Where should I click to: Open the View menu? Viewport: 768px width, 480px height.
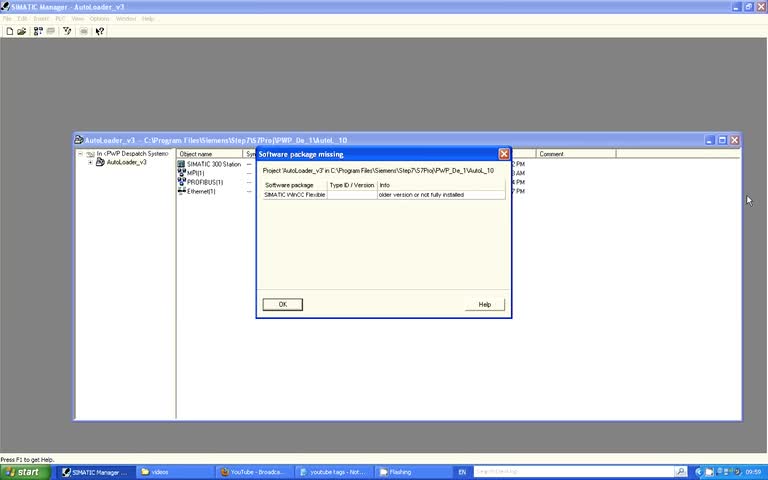click(x=78, y=19)
